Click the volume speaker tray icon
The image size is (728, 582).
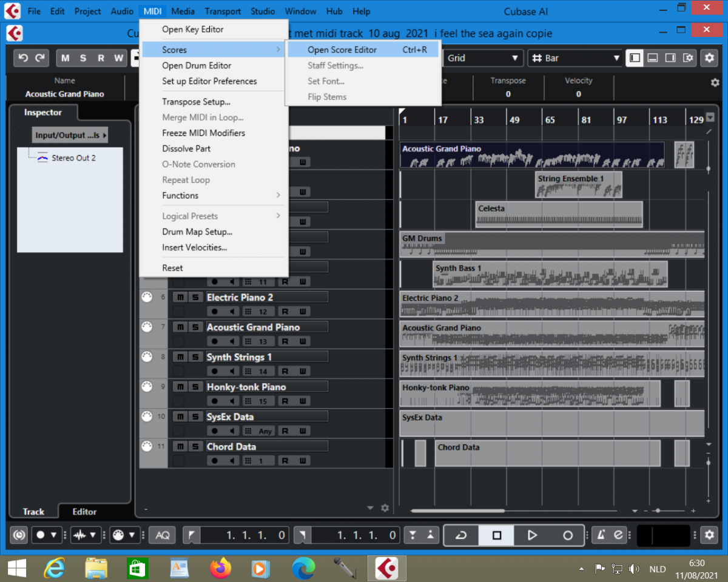coord(634,569)
